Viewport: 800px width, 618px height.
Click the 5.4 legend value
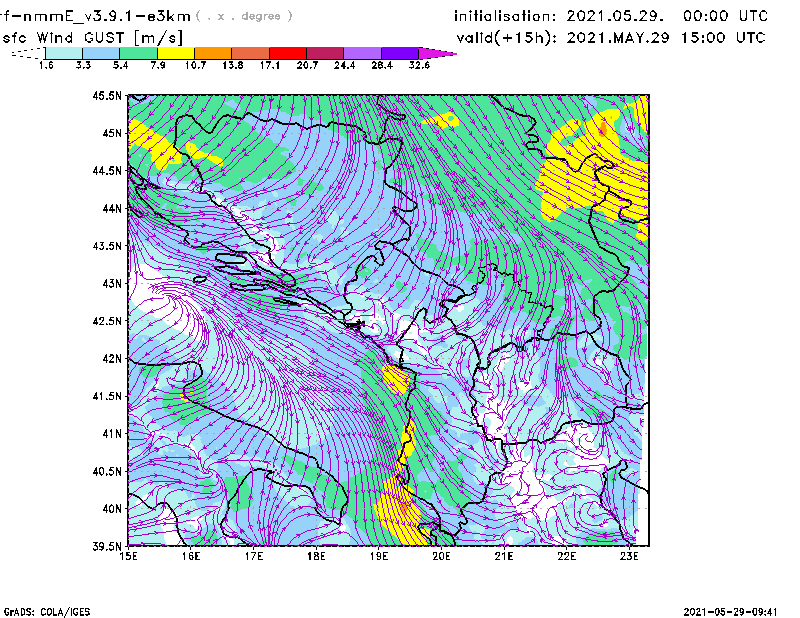120,65
